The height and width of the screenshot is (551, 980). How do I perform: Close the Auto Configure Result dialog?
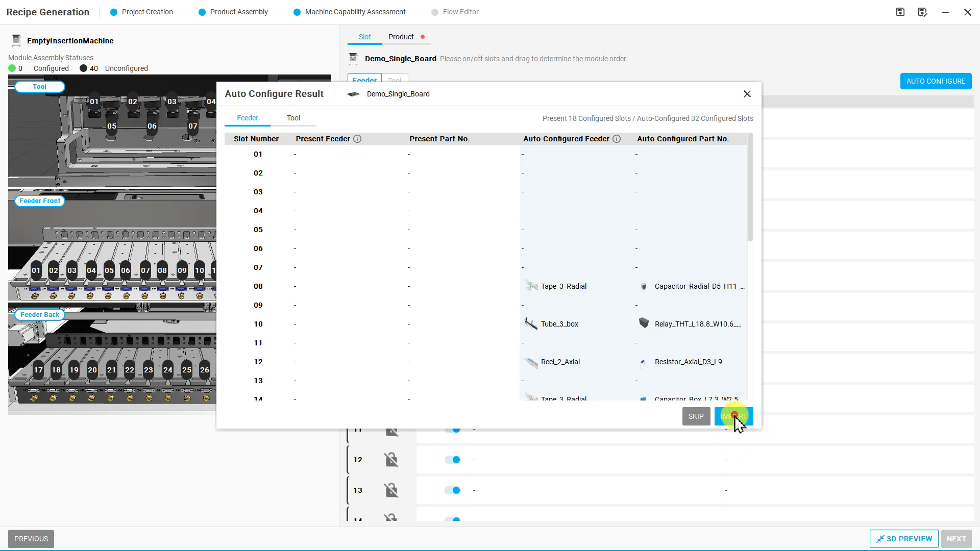tap(747, 94)
